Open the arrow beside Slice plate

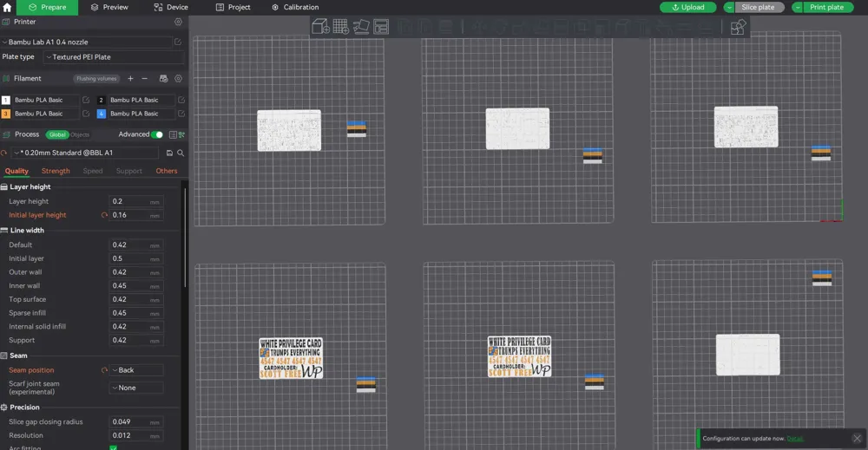click(729, 7)
